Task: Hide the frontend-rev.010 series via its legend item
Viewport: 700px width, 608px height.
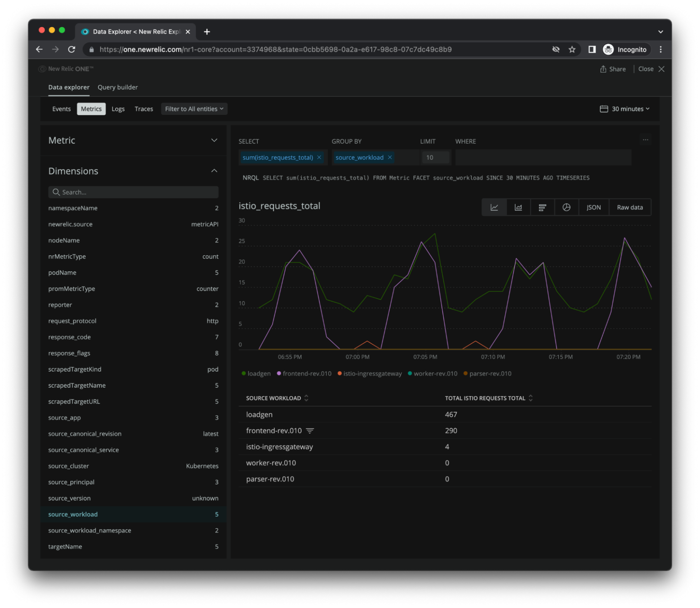Action: 304,373
